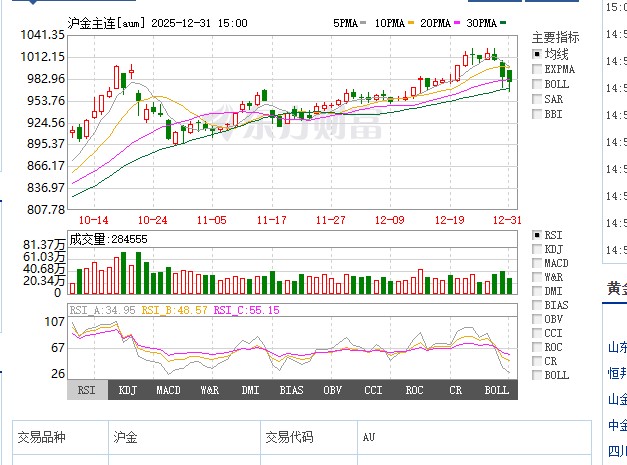This screenshot has height=465, width=627.
Task: Select the 均线 moving average indicator checkbox
Action: tap(537, 54)
